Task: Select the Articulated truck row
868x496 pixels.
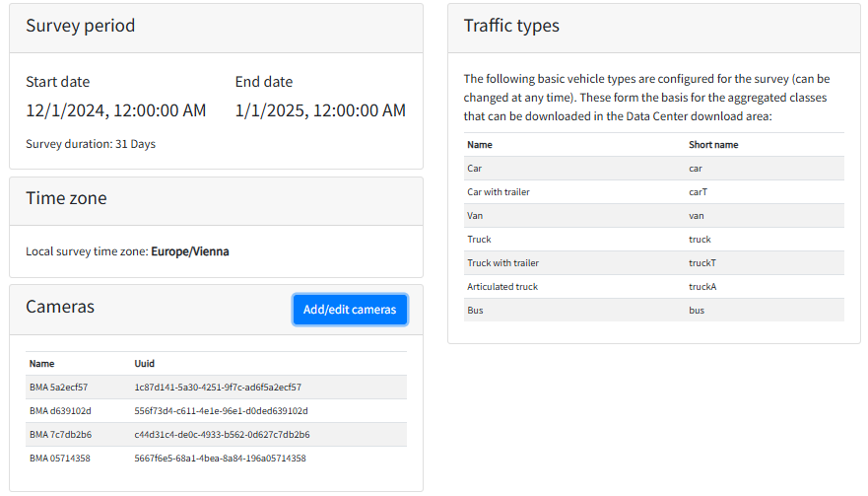Action: pyautogui.click(x=654, y=287)
